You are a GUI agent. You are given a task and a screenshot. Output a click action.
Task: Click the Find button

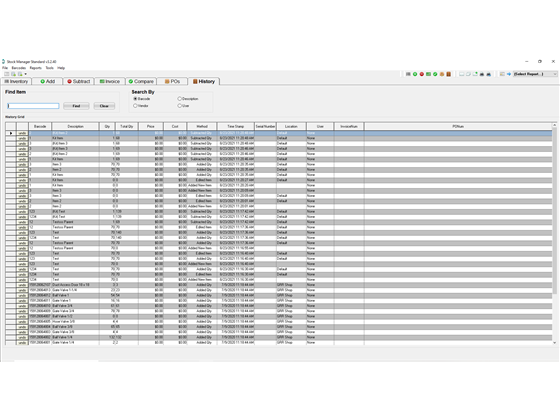[x=76, y=106]
